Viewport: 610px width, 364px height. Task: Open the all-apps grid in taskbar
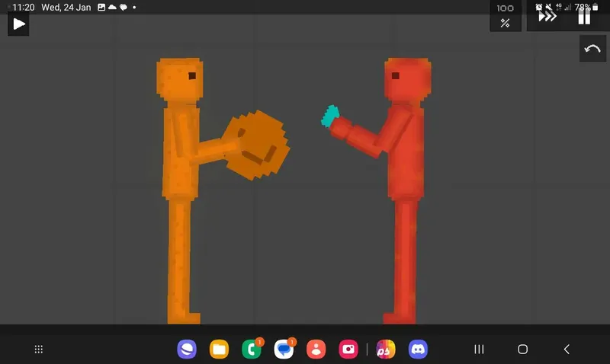tap(39, 349)
